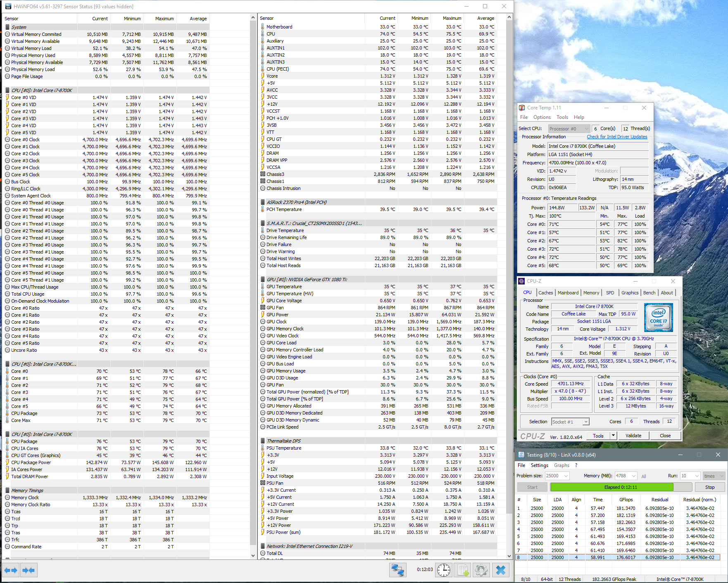Click icon beside Drive Remaining Life row
Screen dimensions: 728x583
point(263,237)
